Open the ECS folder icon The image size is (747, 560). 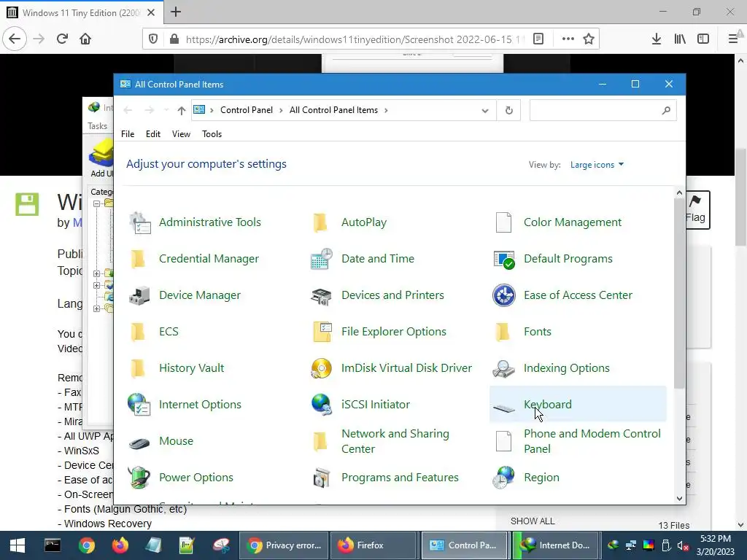[138, 332]
